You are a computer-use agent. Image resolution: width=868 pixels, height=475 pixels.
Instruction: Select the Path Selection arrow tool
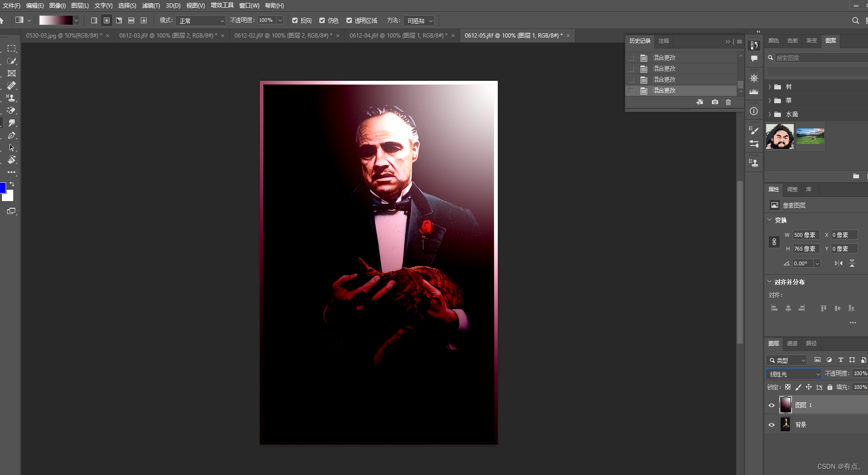coord(11,148)
